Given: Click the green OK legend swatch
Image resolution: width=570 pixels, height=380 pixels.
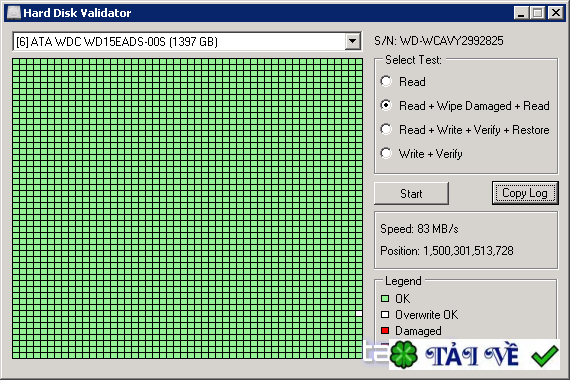Looking at the screenshot, I should click(385, 299).
